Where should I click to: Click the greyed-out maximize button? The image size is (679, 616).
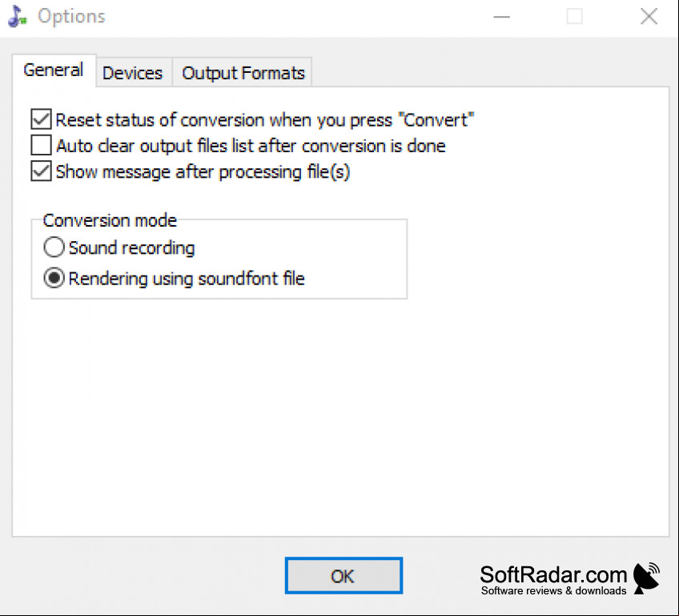pyautogui.click(x=575, y=17)
